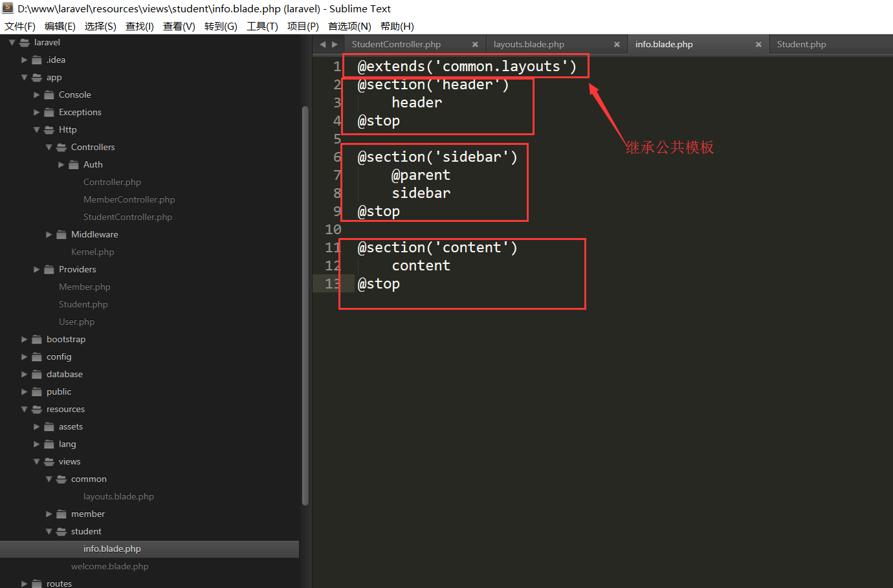Open MemberController.php in the sidebar
Screen dimensions: 893x588
coord(129,200)
